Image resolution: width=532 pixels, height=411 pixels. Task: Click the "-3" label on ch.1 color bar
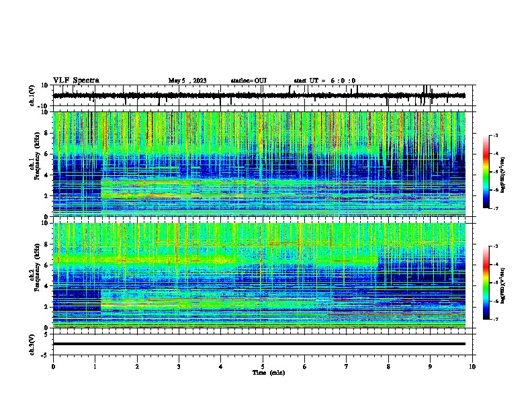tap(496, 136)
